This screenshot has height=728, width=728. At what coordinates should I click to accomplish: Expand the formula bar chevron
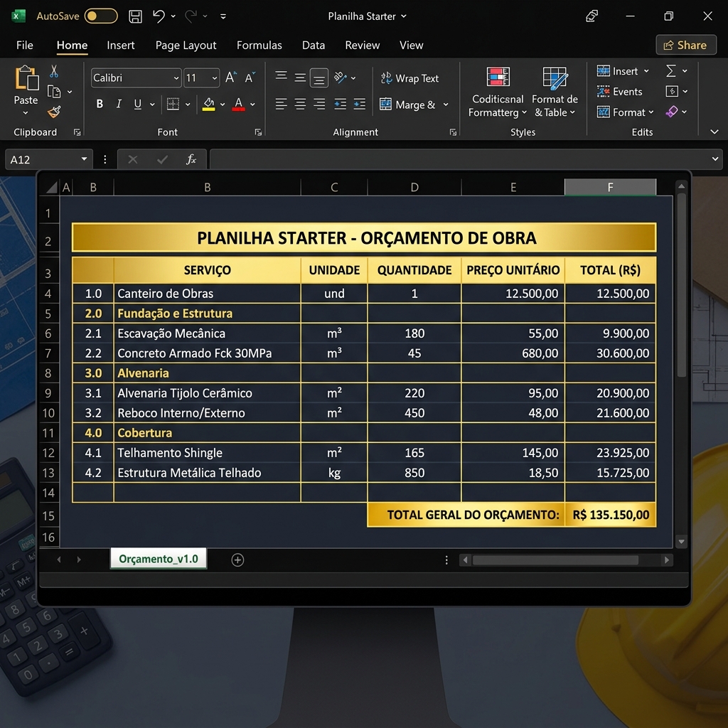click(x=715, y=159)
